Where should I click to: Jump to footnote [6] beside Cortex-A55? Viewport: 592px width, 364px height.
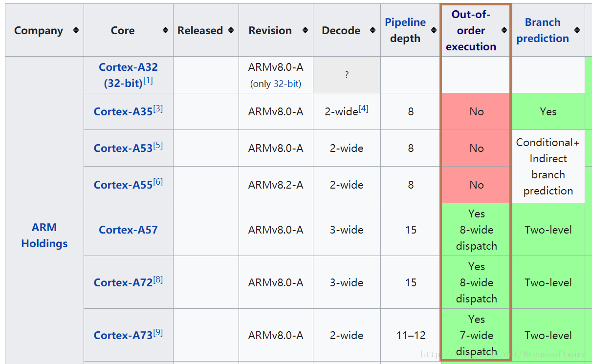pos(158,182)
